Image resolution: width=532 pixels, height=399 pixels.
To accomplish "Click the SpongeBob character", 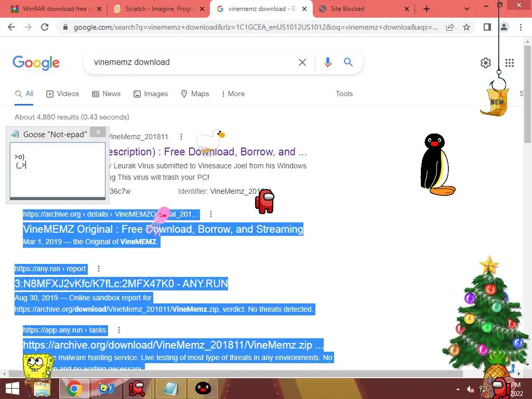I will 36,366.
